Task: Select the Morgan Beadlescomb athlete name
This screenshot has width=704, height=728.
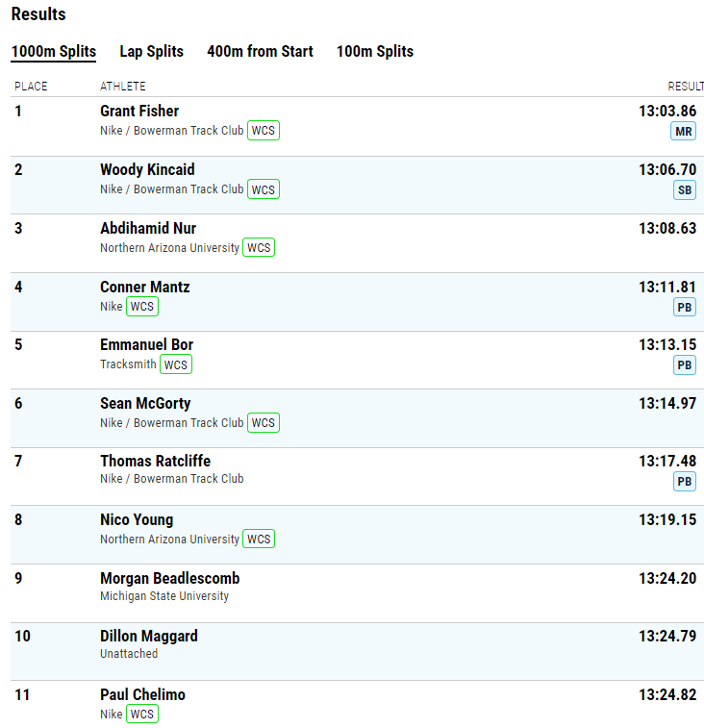Action: click(170, 578)
